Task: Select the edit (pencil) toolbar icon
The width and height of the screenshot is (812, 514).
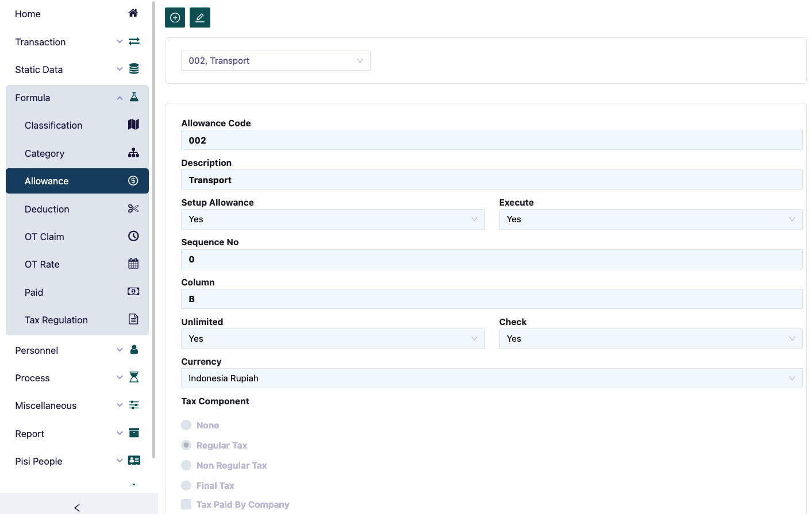Action: tap(199, 17)
